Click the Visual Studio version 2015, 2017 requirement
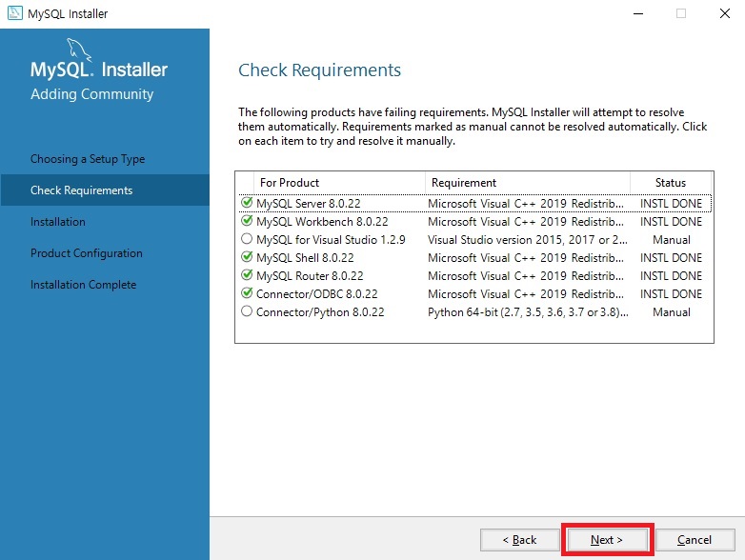Screen dimensions: 745x560 (x=528, y=239)
